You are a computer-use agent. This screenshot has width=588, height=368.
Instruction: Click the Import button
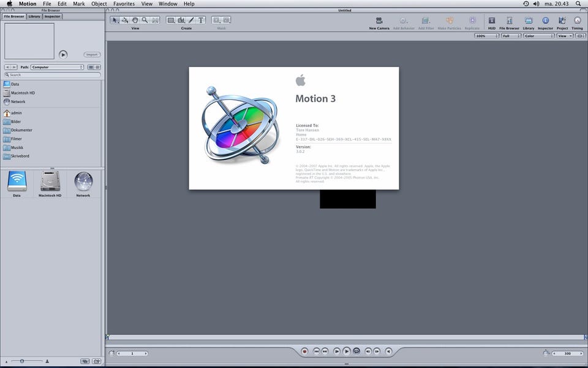click(x=92, y=55)
